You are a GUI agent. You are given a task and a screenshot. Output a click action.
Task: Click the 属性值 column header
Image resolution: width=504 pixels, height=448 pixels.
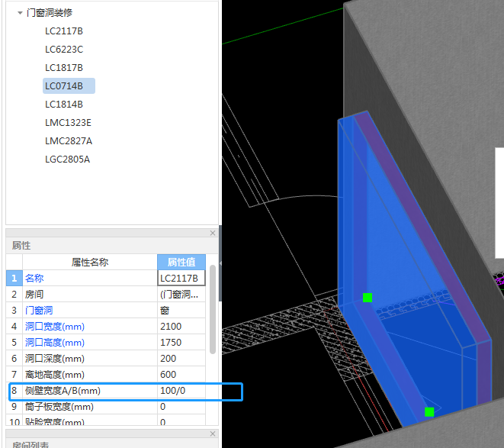[181, 262]
